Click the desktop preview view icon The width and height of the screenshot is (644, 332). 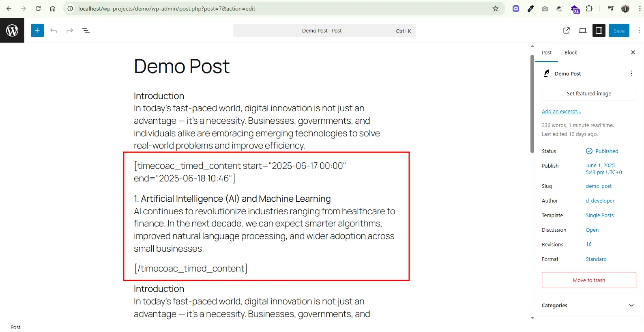(x=583, y=30)
